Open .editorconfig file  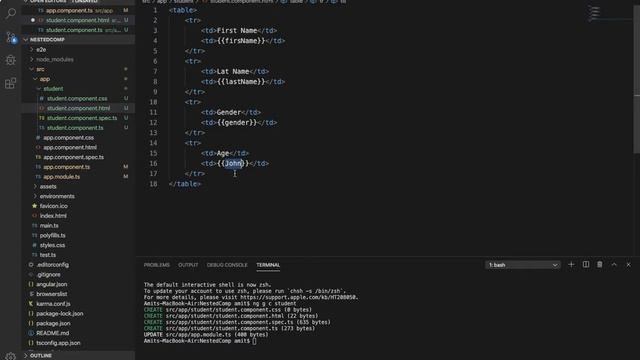[52, 265]
